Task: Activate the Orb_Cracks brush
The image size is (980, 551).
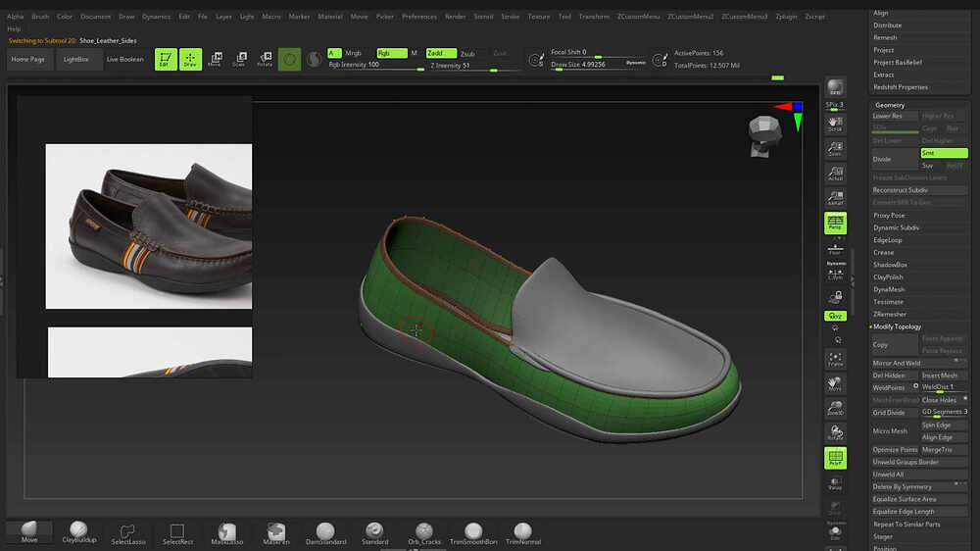Action: tap(423, 532)
